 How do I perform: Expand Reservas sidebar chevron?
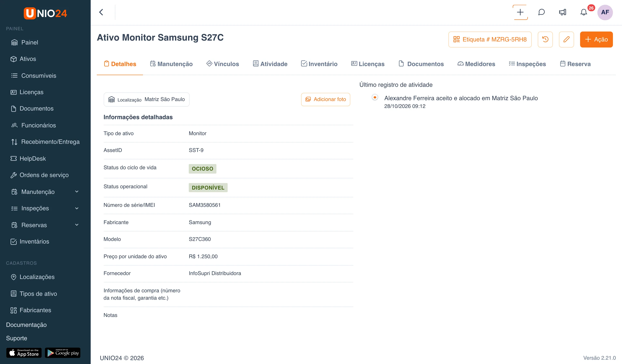tap(77, 225)
